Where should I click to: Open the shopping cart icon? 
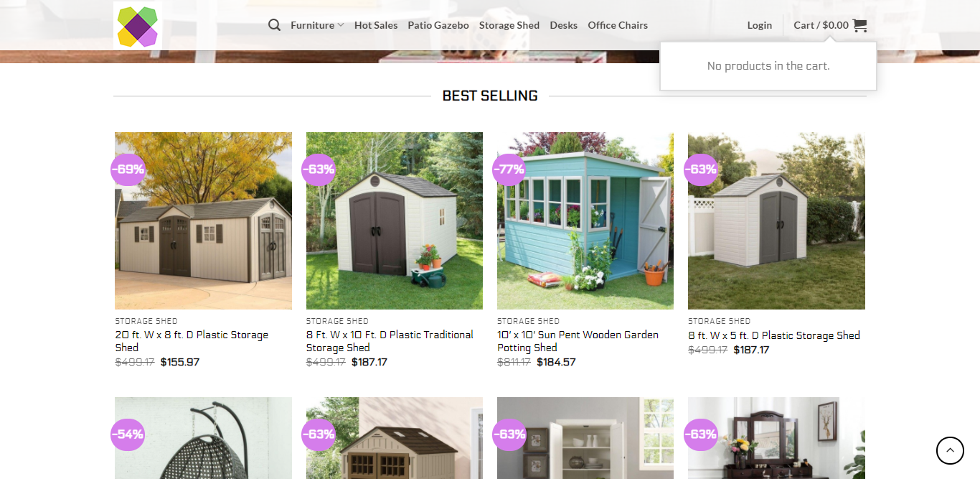[859, 25]
